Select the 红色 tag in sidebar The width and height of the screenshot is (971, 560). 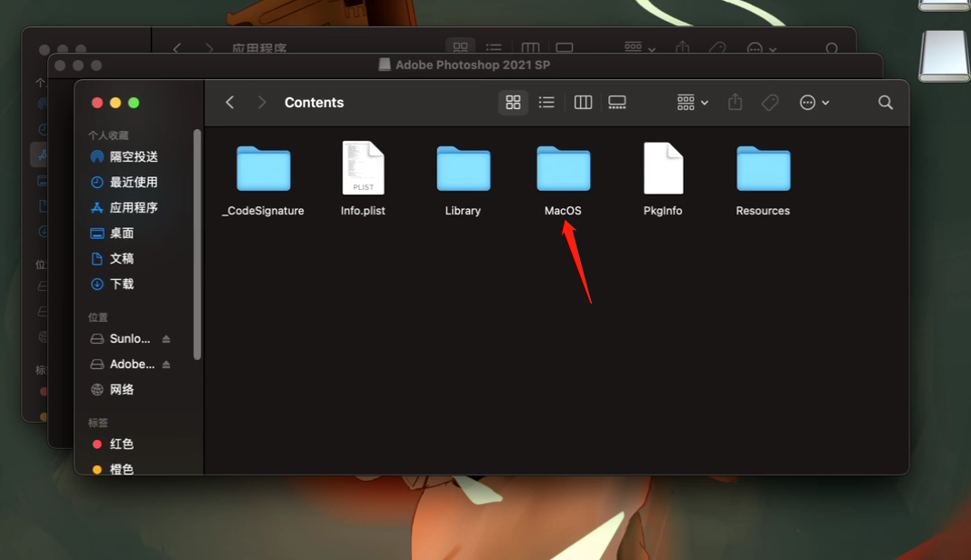[x=112, y=445]
